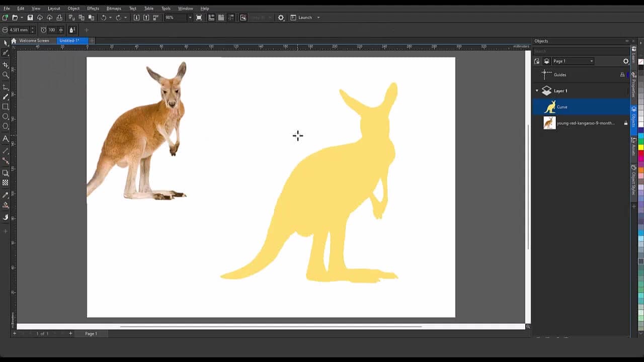Select the Transparency checkerboard tool
This screenshot has width=644, height=362.
6,183
